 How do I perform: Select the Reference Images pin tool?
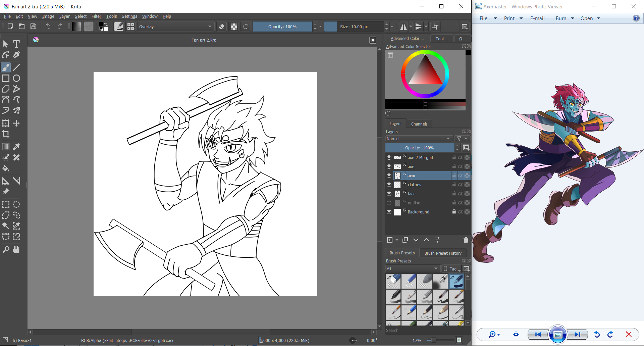(6, 192)
